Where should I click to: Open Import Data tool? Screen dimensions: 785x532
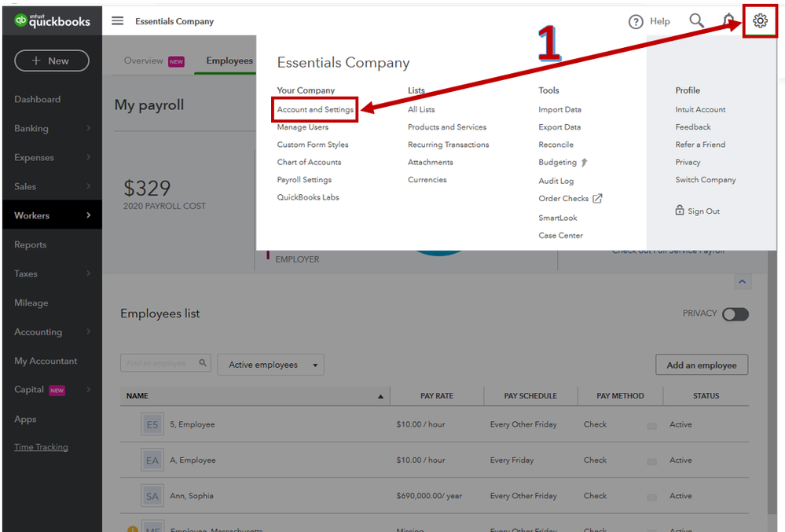tap(559, 109)
